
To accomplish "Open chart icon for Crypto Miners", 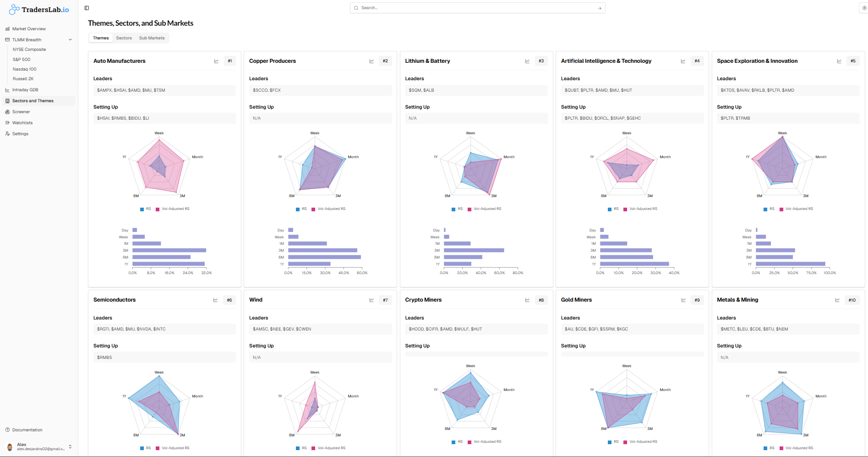I will point(527,300).
